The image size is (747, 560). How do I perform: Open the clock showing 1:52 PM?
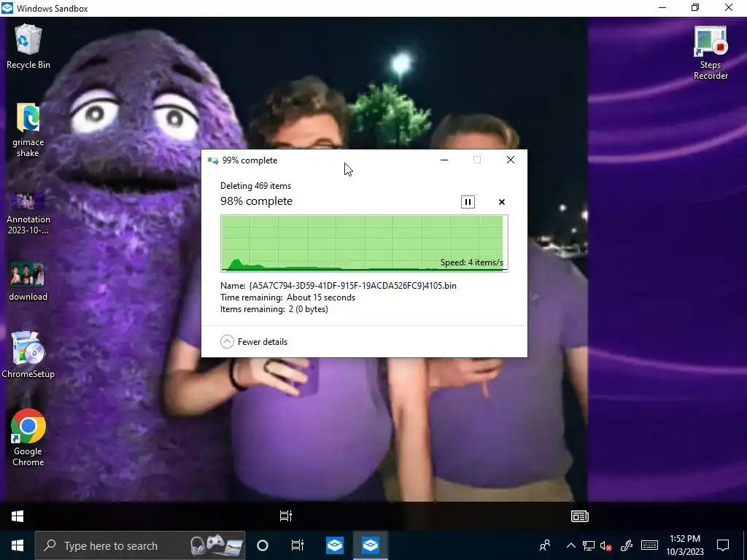(684, 545)
